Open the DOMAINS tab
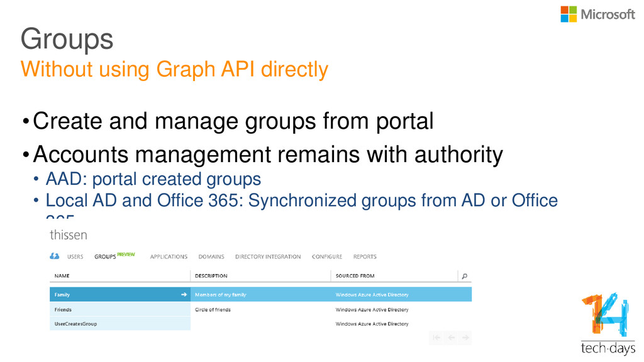 (x=211, y=256)
